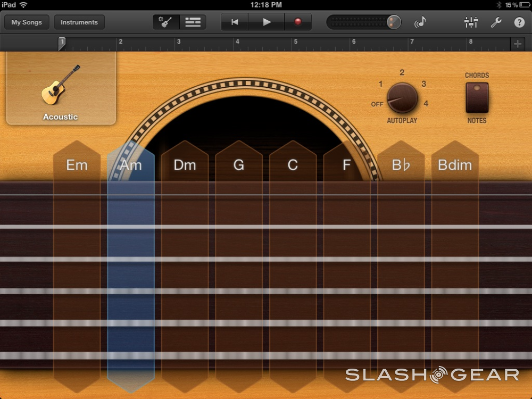
Task: Jump to bar 7 on ruler
Action: 412,41
